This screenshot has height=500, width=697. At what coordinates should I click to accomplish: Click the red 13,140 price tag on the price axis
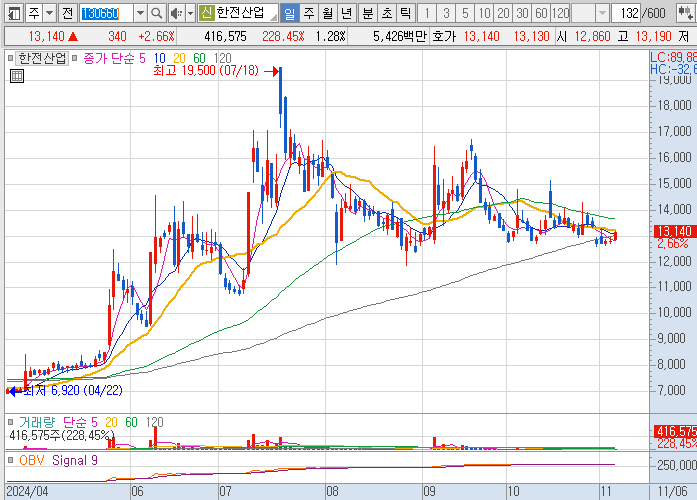click(x=675, y=231)
